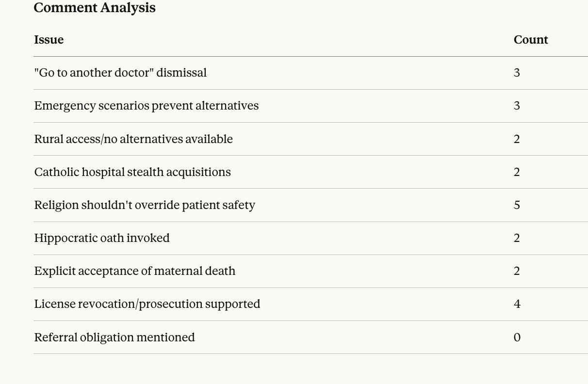The height and width of the screenshot is (384, 588).
Task: Select the Issue column header
Action: [x=49, y=40]
